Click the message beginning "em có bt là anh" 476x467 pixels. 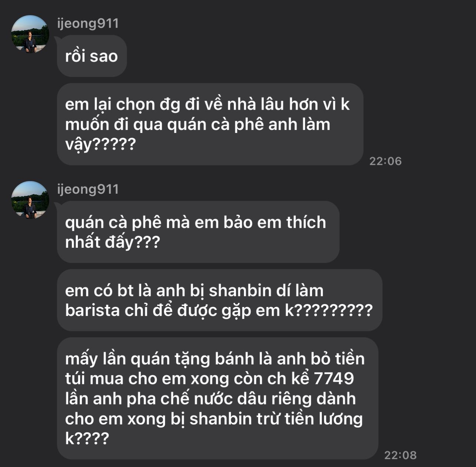point(219,300)
